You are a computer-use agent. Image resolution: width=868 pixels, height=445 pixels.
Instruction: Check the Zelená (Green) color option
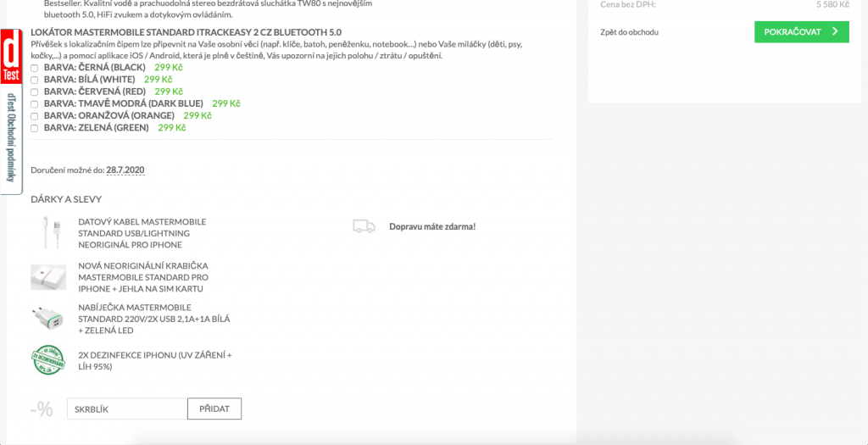pos(34,128)
